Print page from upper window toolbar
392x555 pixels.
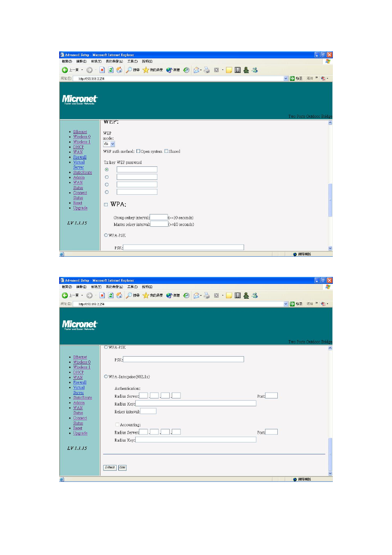pos(207,70)
